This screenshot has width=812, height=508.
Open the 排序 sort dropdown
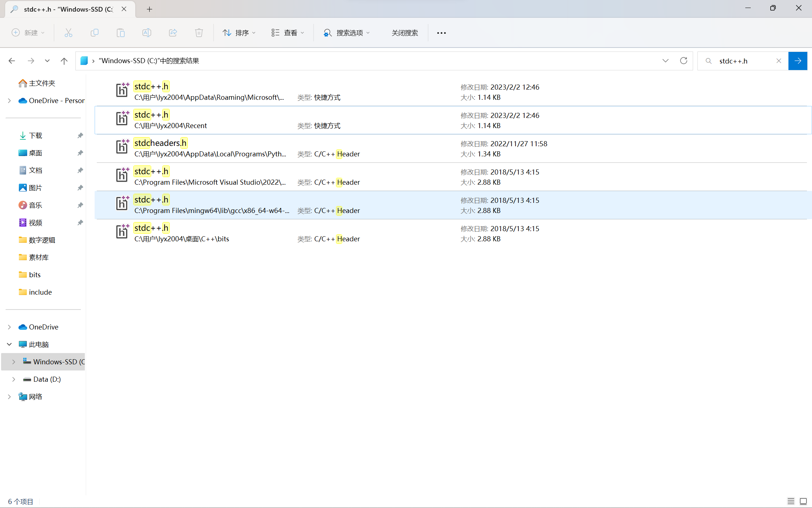coord(239,33)
